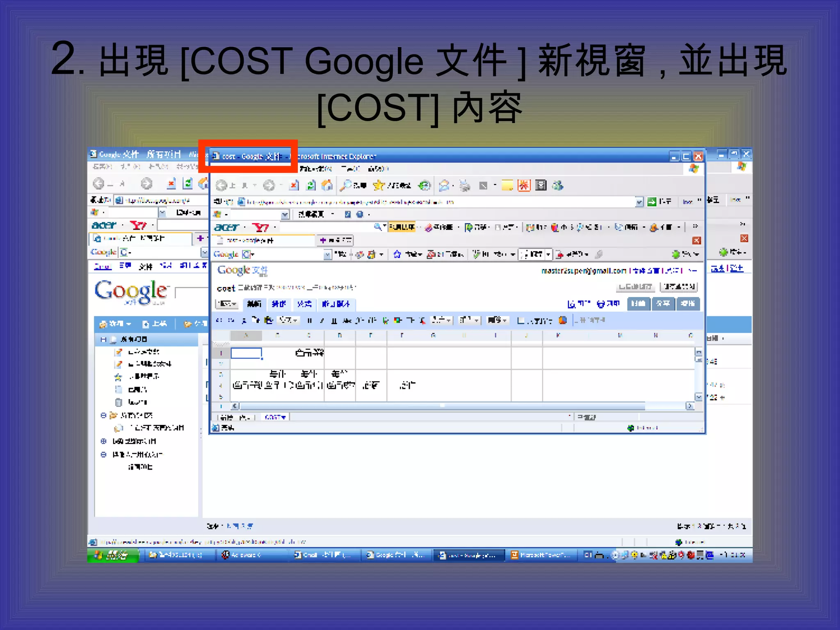
Task: Select COST sheet tab at bottom
Action: point(275,418)
